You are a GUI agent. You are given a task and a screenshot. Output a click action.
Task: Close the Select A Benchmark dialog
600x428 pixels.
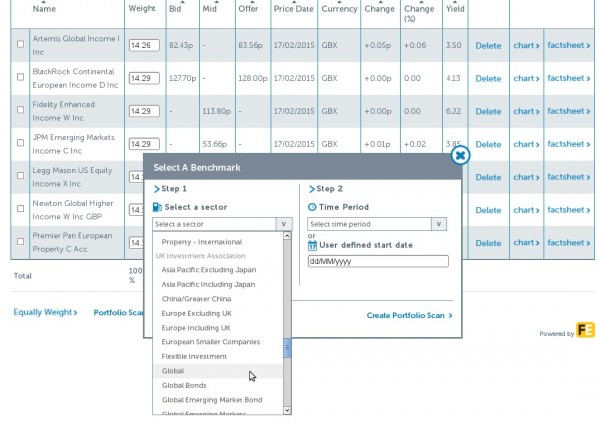(x=460, y=155)
